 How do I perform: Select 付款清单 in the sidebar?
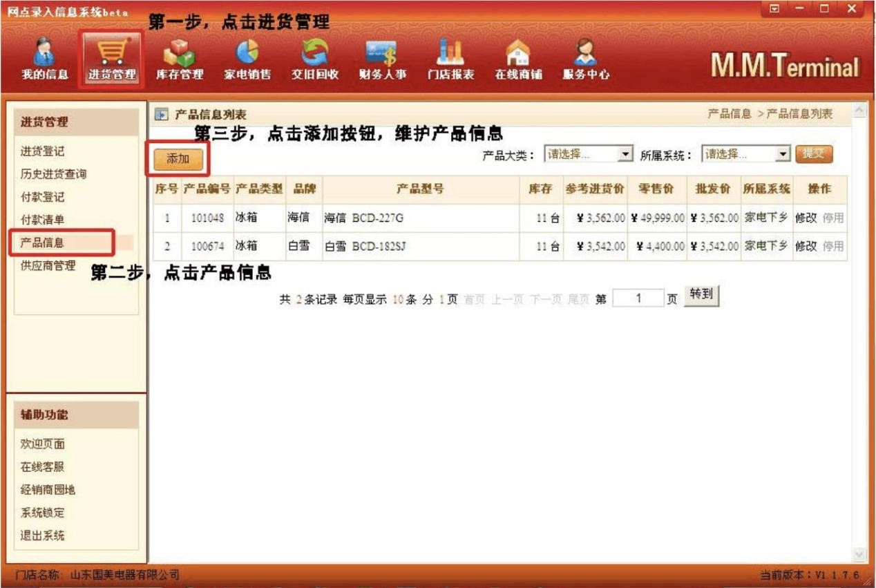[42, 220]
